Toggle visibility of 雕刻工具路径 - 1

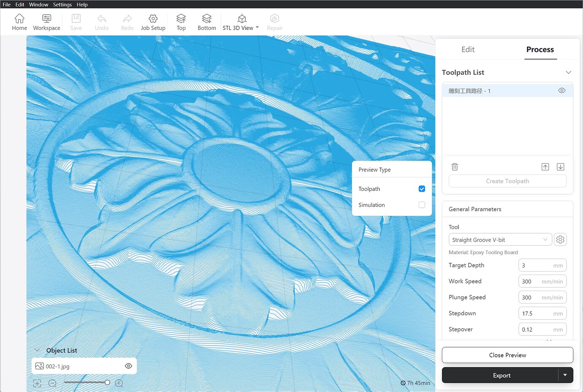(x=562, y=90)
